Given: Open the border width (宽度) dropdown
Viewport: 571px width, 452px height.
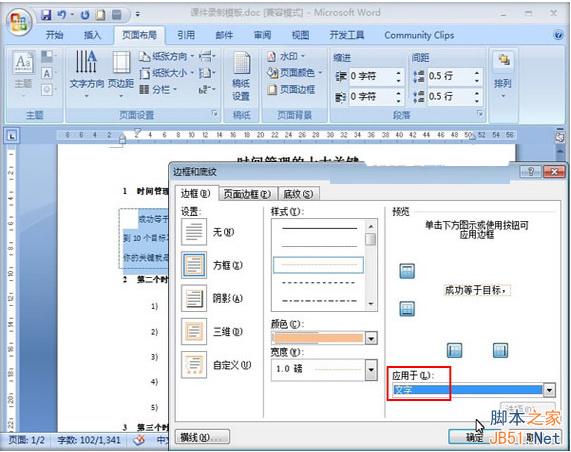Looking at the screenshot, I should tap(371, 370).
